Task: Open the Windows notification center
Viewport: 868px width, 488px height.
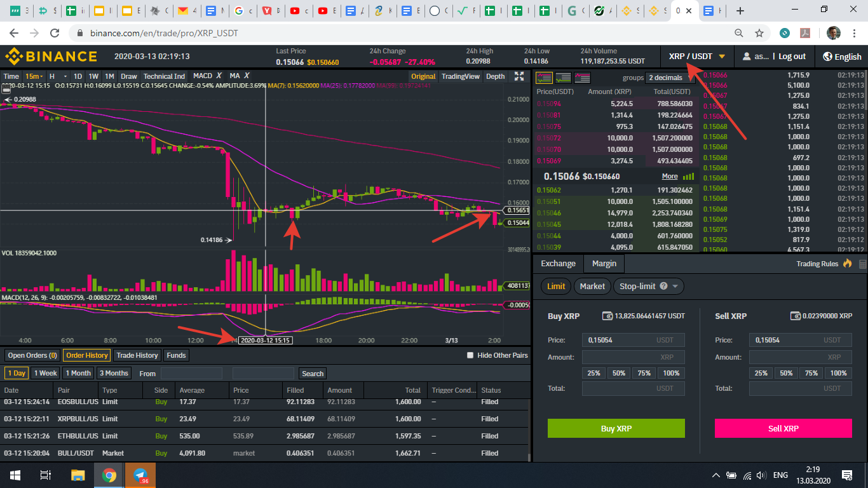Action: coord(846,475)
